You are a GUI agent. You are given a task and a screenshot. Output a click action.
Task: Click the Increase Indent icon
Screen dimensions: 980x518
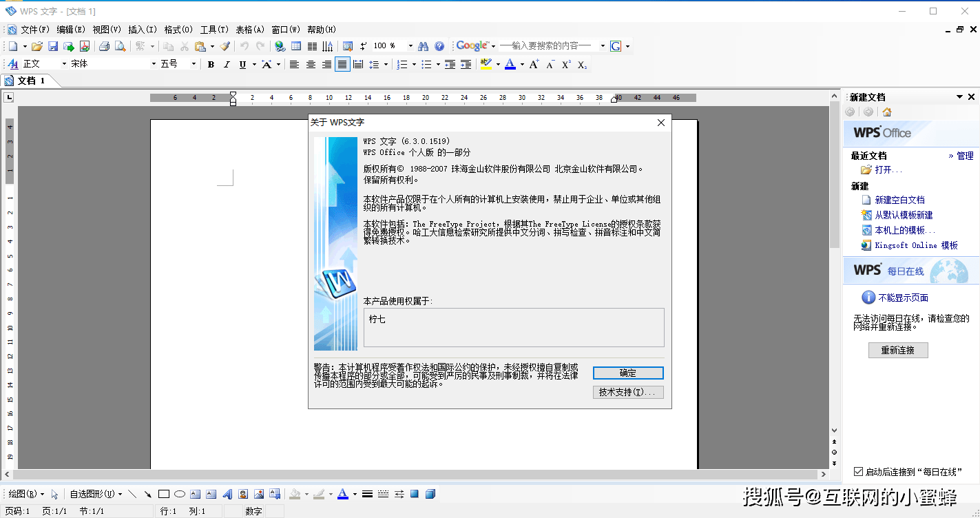click(466, 64)
